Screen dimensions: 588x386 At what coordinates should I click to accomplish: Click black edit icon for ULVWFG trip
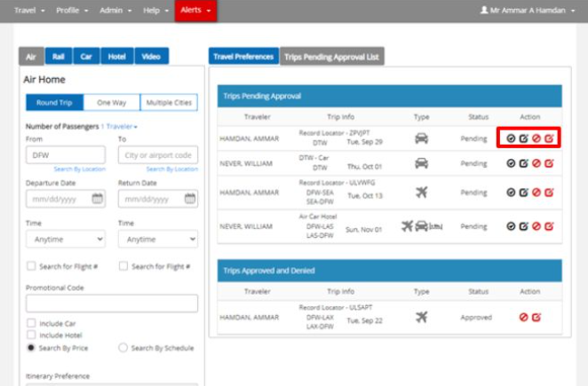(523, 193)
